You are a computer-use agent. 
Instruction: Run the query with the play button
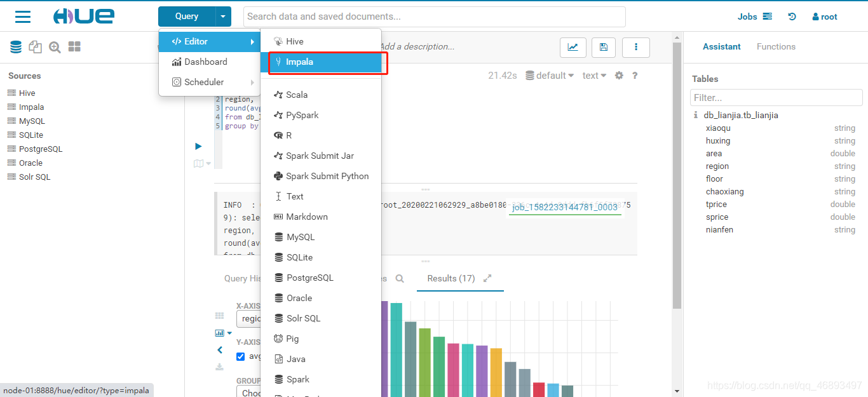pyautogui.click(x=198, y=146)
